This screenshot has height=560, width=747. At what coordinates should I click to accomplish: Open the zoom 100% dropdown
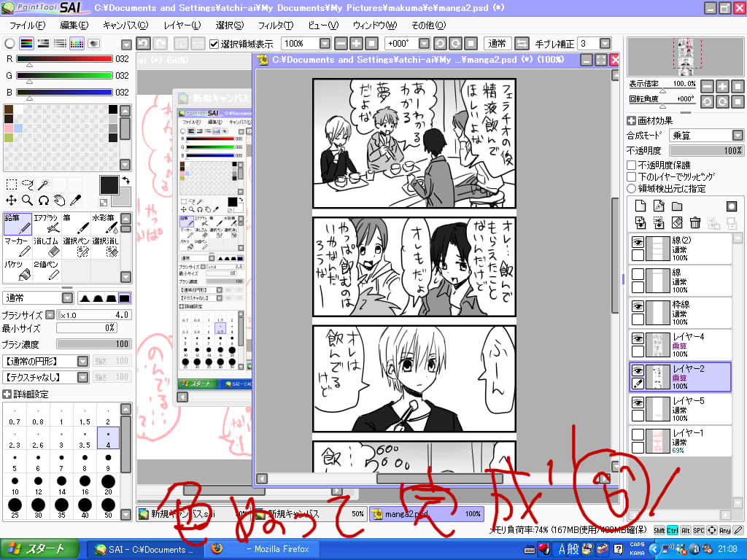[325, 44]
